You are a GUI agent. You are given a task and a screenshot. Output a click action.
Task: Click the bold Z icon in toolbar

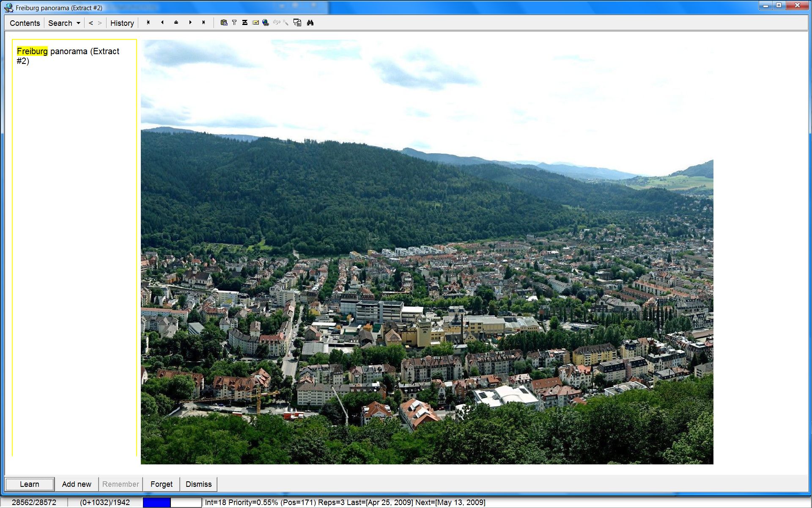tap(245, 23)
